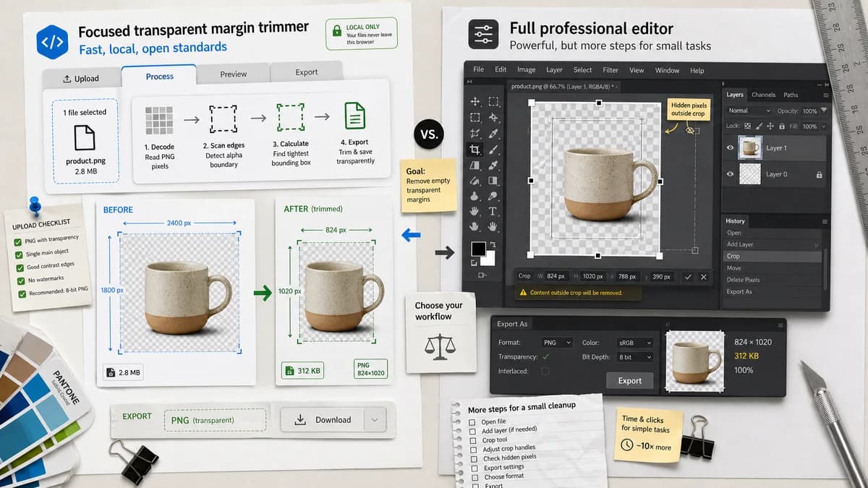
Task: Open the Color sRGB dropdown
Action: click(634, 343)
